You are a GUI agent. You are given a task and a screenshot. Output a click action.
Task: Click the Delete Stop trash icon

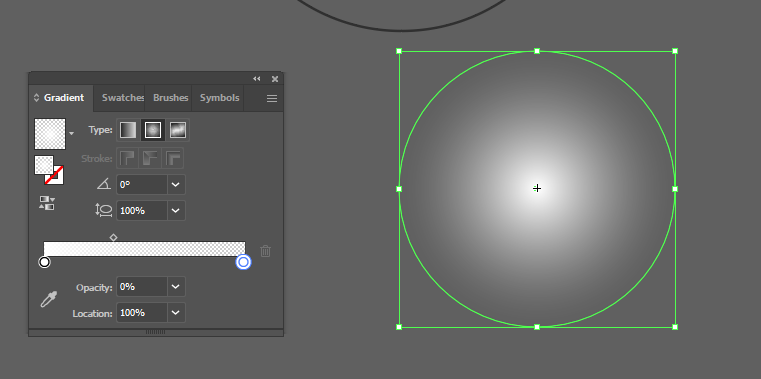tap(265, 251)
